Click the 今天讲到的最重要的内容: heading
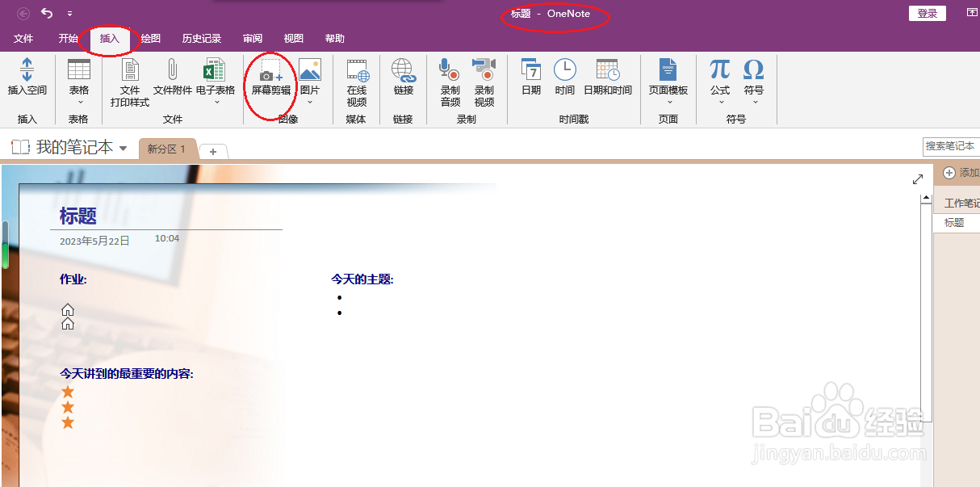The image size is (980, 487). [x=127, y=374]
